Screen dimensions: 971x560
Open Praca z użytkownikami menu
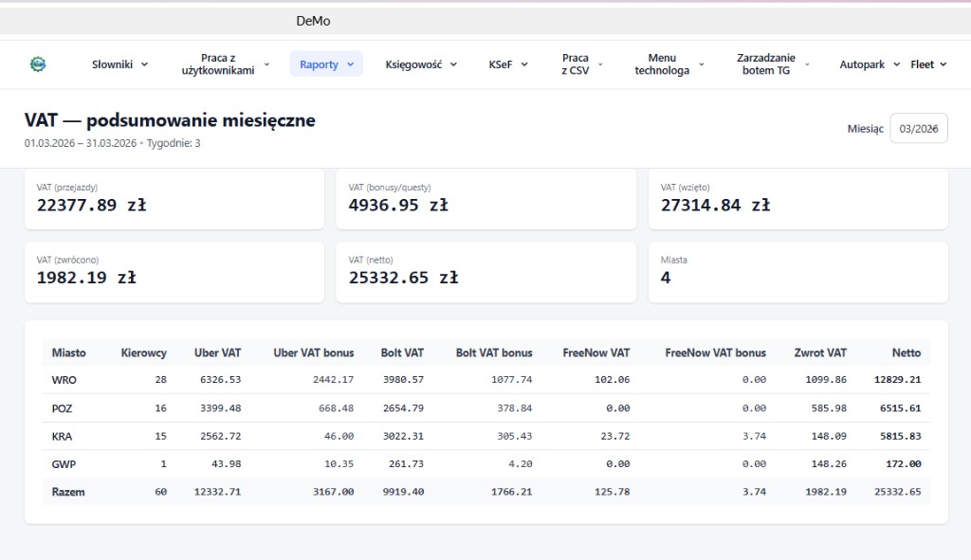point(226,64)
